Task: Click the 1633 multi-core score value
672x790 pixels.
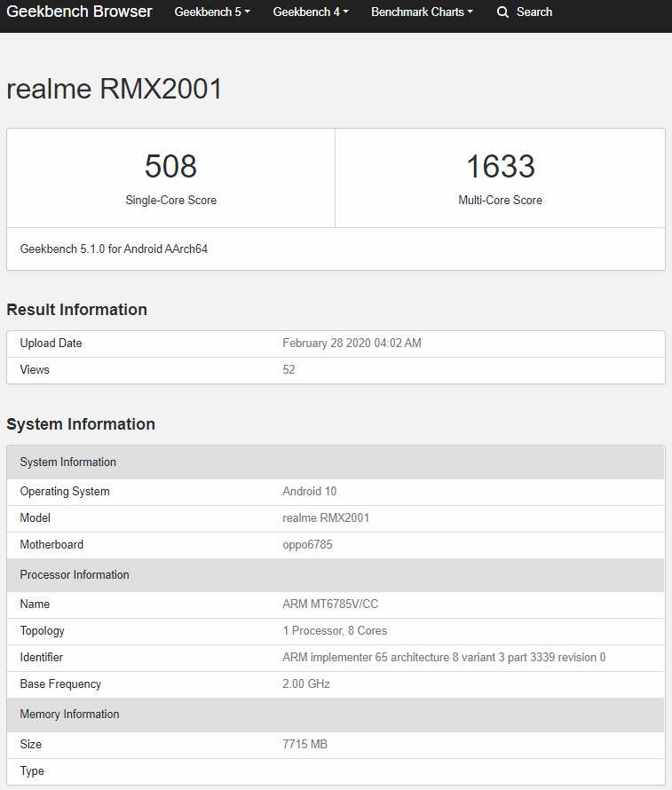Action: tap(500, 166)
